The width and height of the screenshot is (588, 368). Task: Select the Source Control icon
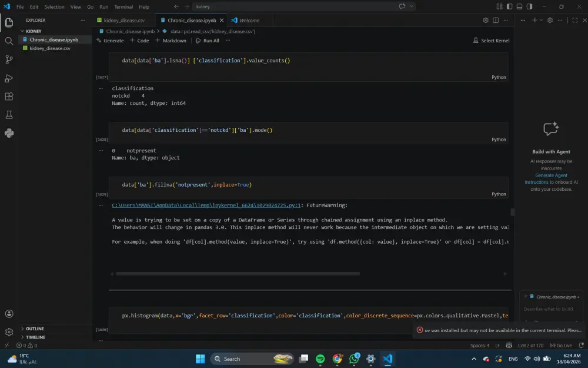(9, 59)
